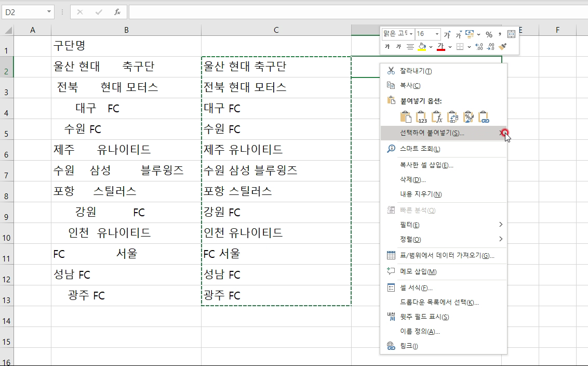Image resolution: width=588 pixels, height=366 pixels.
Task: Click the decrease font size icon
Action: 458,34
